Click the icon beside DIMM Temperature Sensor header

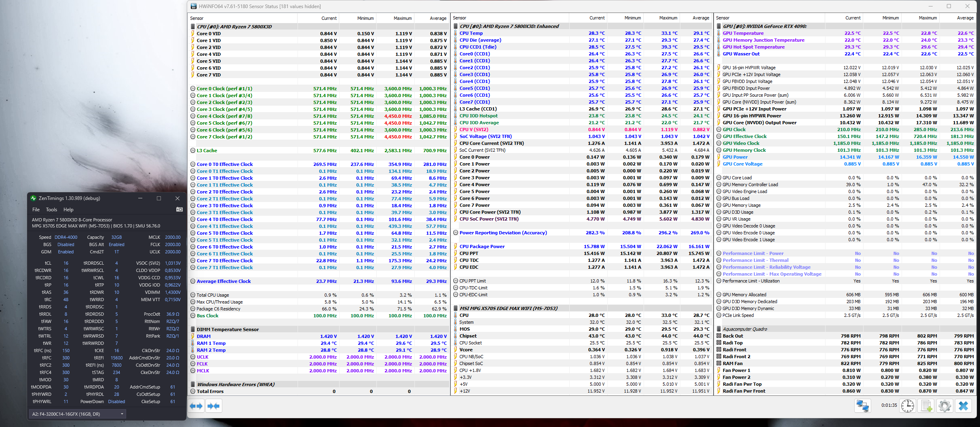193,329
